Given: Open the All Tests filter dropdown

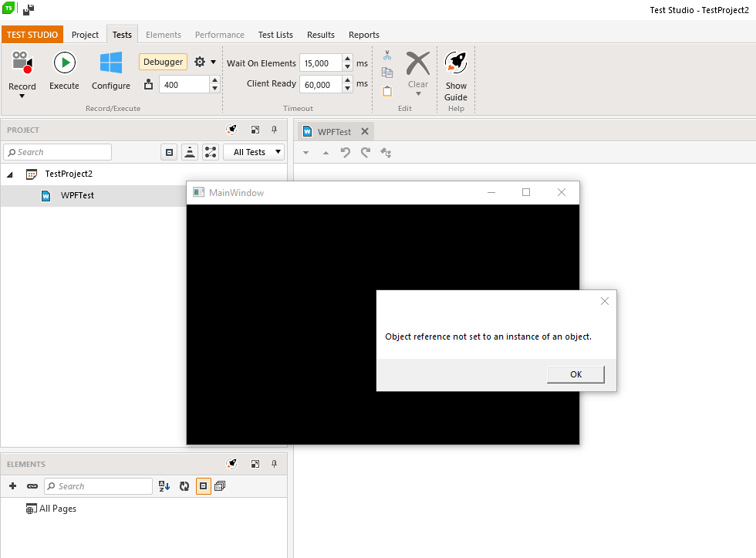Looking at the screenshot, I should pyautogui.click(x=254, y=152).
